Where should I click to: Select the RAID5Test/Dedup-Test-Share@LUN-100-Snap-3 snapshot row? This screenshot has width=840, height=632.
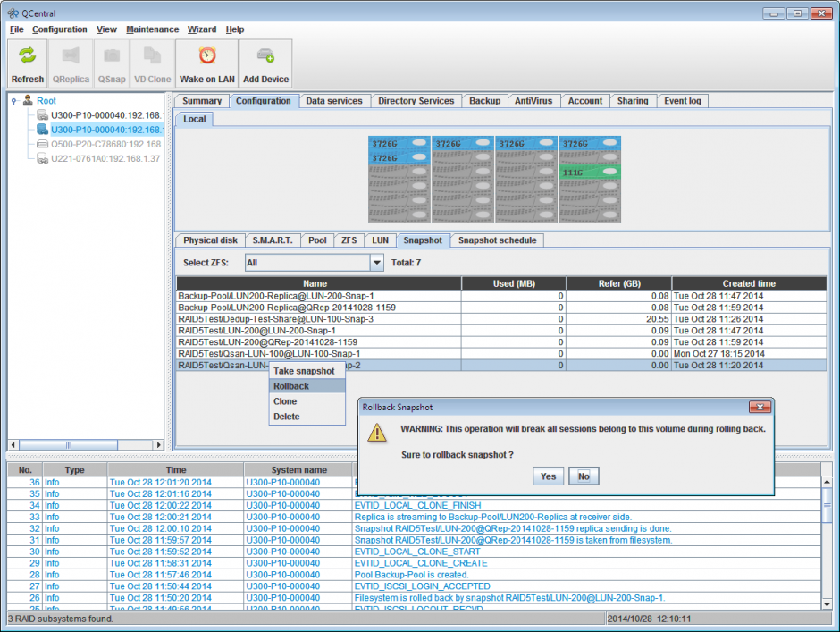click(x=501, y=319)
